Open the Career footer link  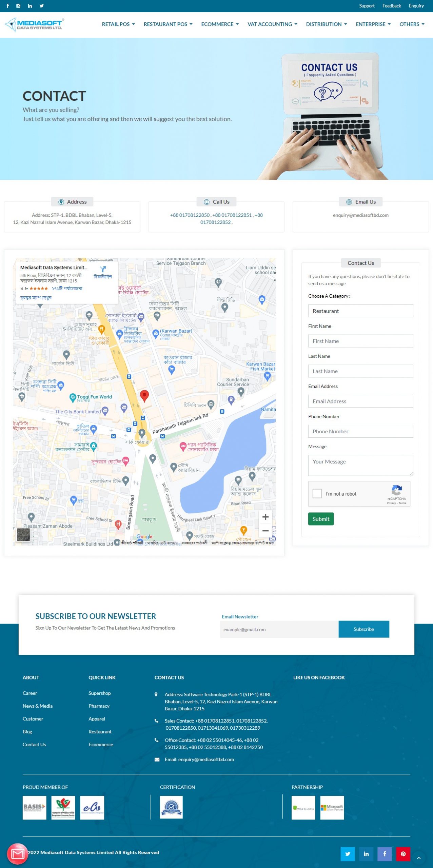tap(30, 693)
